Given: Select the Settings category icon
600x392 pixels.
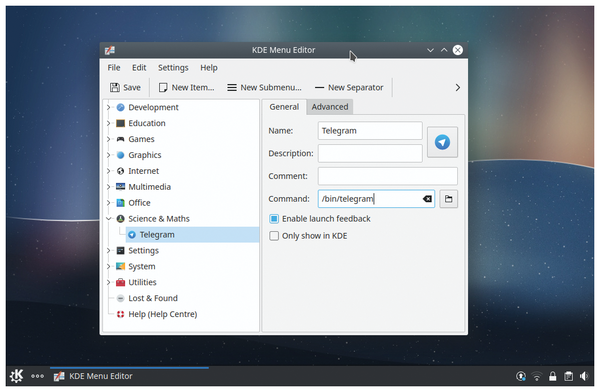Looking at the screenshot, I should [x=121, y=250].
